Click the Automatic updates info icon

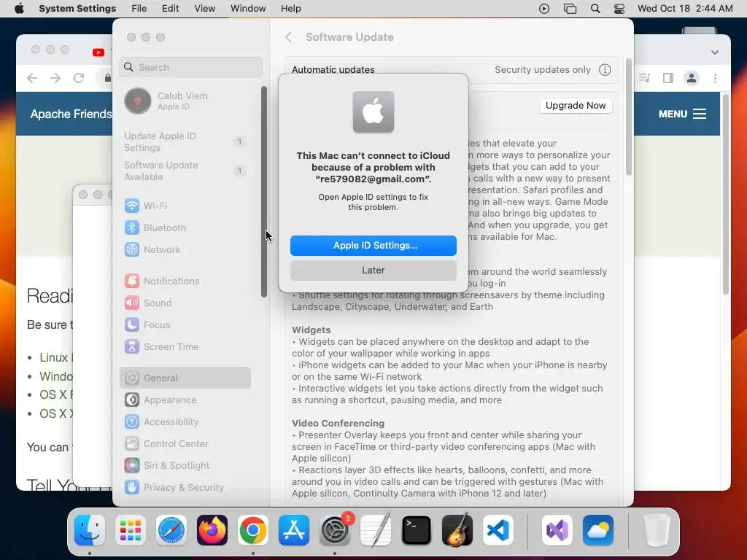tap(605, 70)
